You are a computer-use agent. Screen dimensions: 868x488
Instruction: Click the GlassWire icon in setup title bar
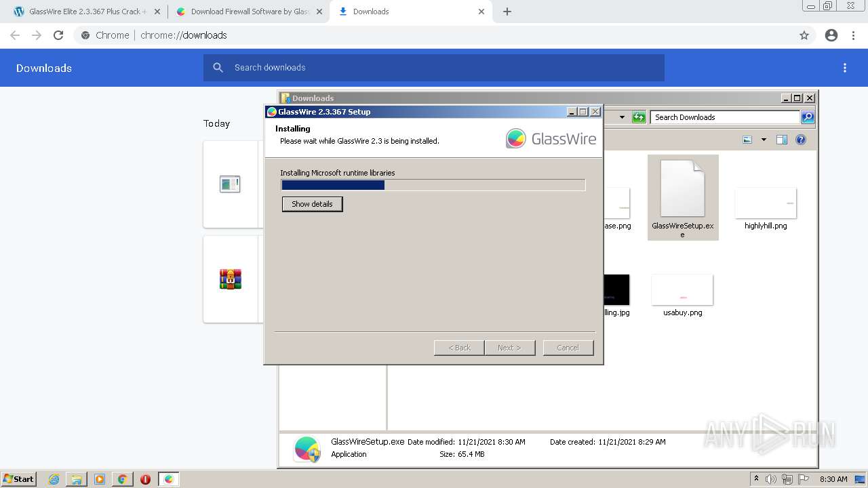coord(272,112)
